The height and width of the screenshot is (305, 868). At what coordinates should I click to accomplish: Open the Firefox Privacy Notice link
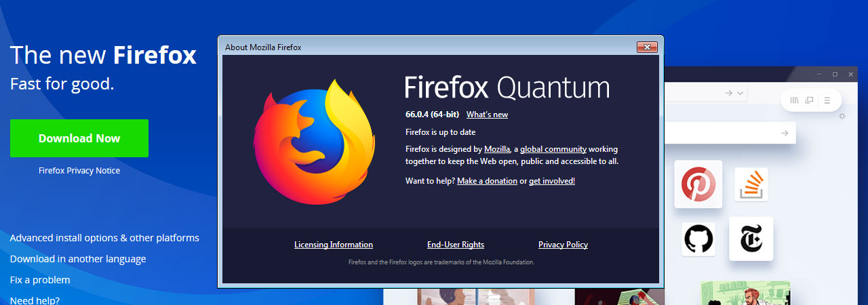coord(79,171)
